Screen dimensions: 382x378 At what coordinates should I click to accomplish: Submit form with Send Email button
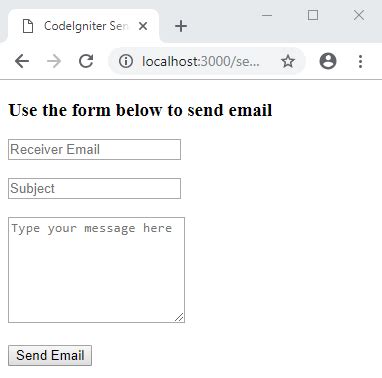[x=50, y=355]
